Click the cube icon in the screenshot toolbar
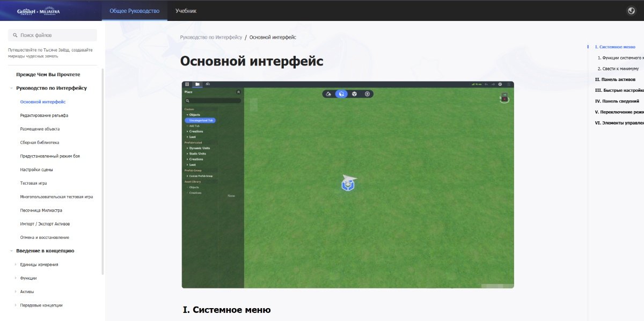Image resolution: width=644 pixels, height=321 pixels. [354, 94]
